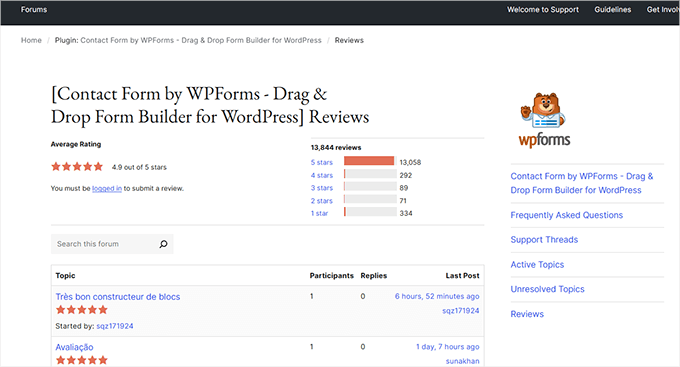Click the search magnifier icon

tap(163, 244)
